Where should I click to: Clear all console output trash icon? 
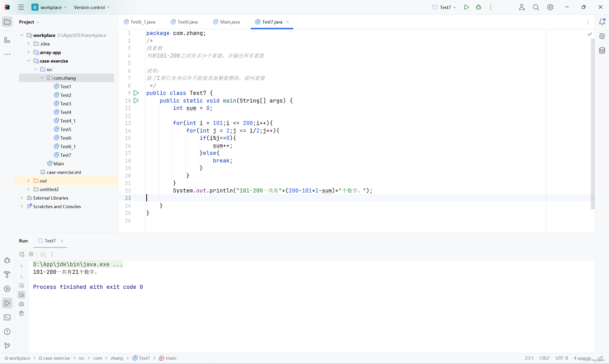(21, 314)
